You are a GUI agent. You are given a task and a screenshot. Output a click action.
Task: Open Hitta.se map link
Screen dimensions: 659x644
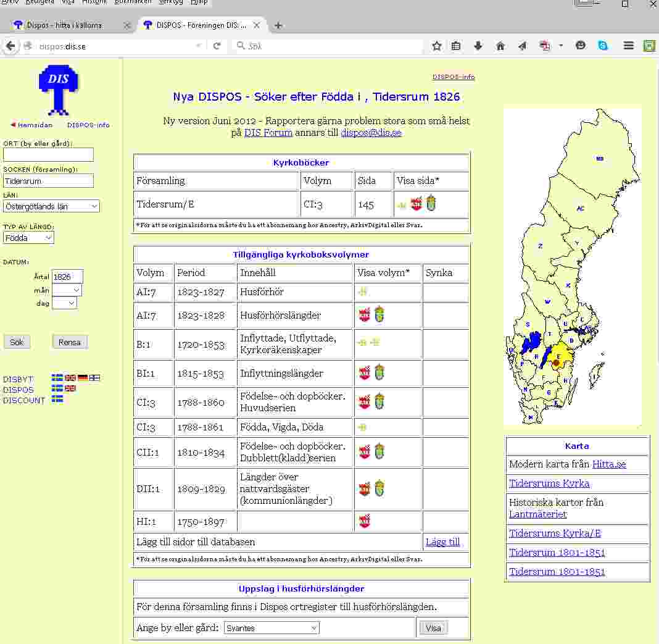click(x=609, y=464)
